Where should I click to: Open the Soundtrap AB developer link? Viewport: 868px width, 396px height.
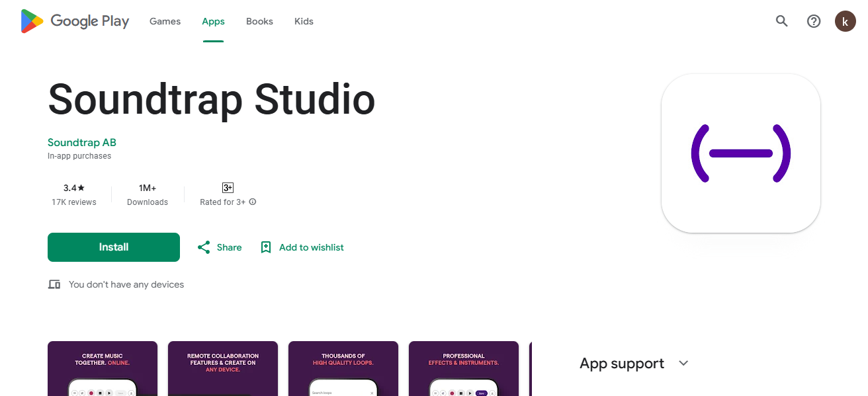(82, 142)
